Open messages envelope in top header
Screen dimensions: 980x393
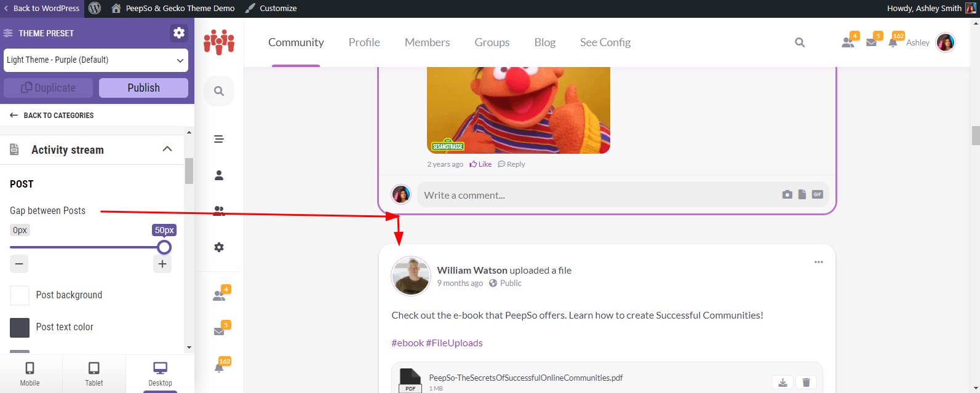click(871, 42)
